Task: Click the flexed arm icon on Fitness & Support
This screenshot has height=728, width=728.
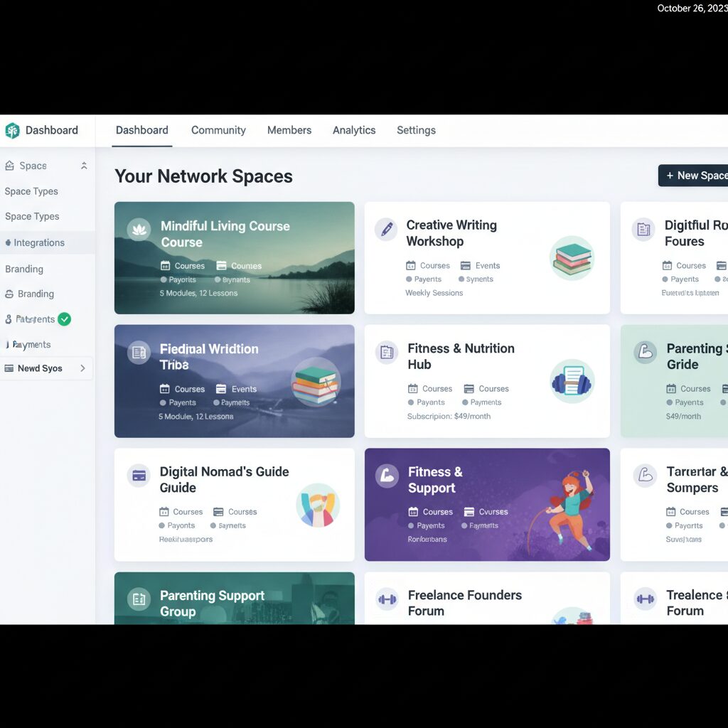Action: (387, 475)
